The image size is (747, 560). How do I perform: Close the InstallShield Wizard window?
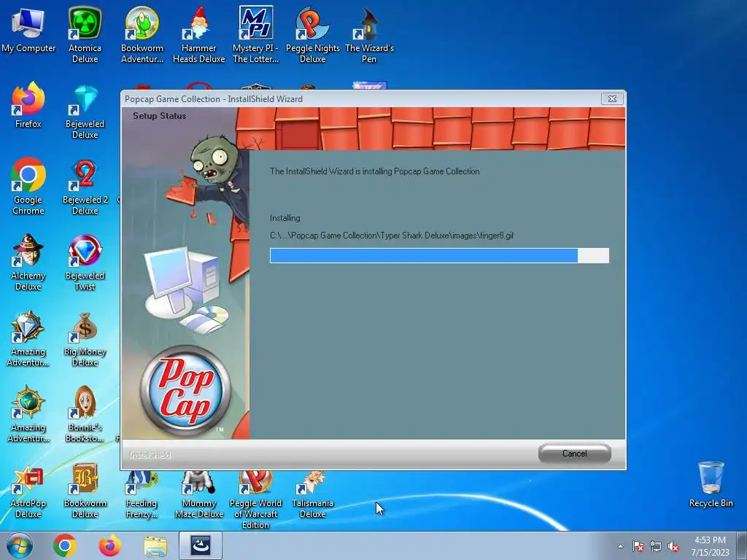pyautogui.click(x=612, y=98)
